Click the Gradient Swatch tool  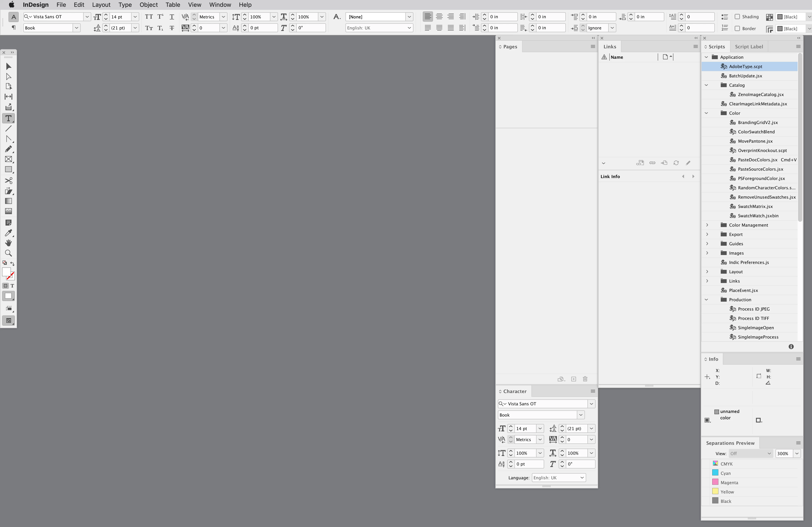click(x=8, y=201)
